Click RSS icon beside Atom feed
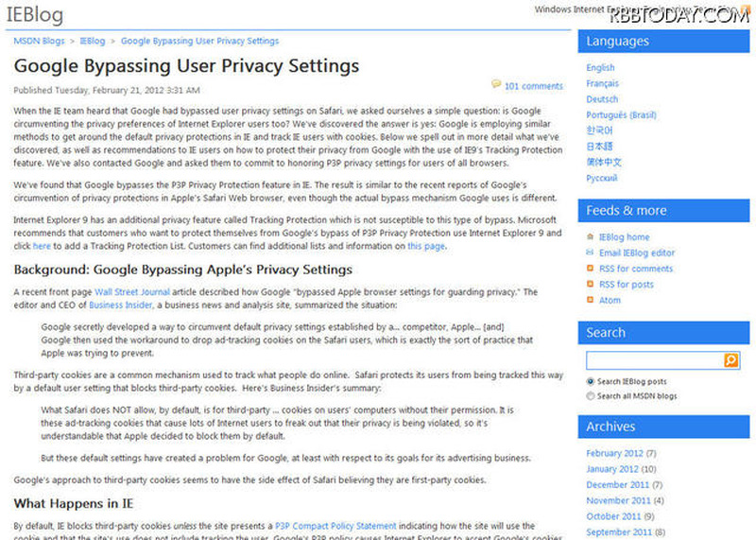Viewport: 756px width, 540px height. [591, 300]
